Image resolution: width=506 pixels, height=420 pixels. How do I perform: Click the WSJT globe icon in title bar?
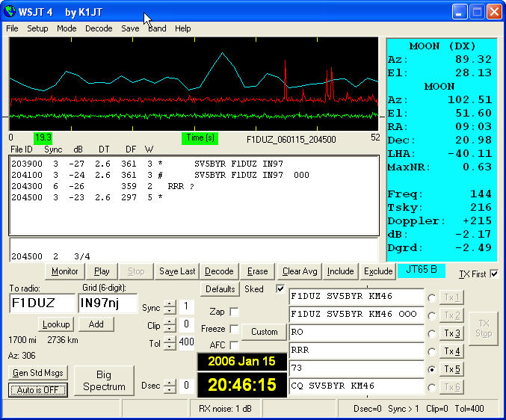coord(11,11)
